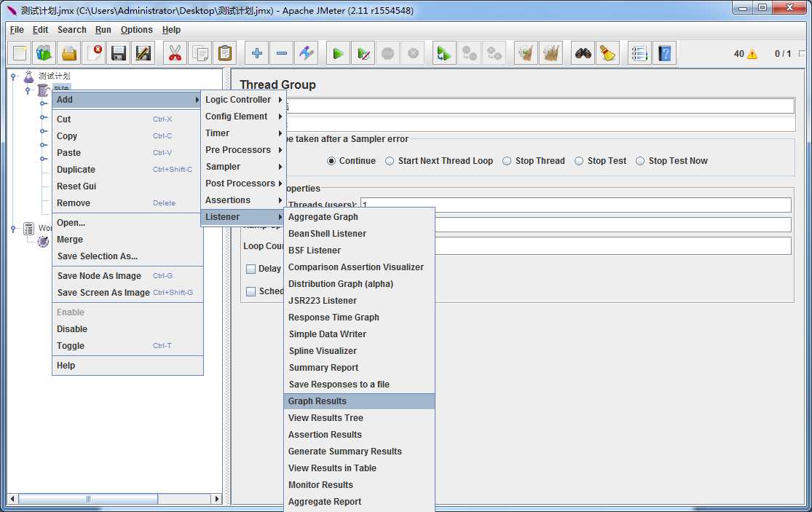812x512 pixels.
Task: Expand the Post Processors submenu
Action: click(x=243, y=184)
